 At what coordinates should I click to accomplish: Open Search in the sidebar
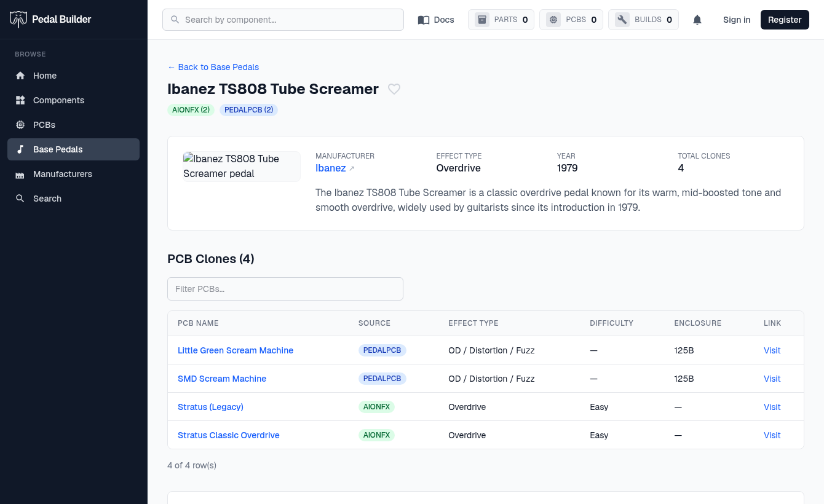point(73,199)
